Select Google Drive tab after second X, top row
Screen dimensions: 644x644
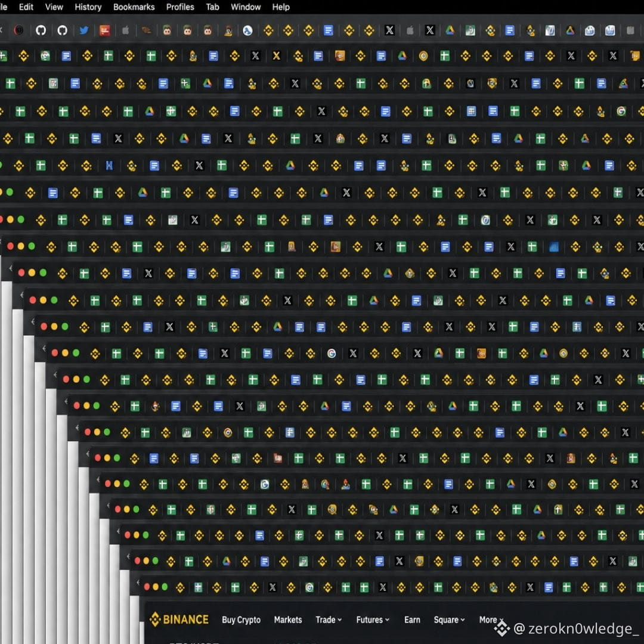pyautogui.click(x=450, y=30)
